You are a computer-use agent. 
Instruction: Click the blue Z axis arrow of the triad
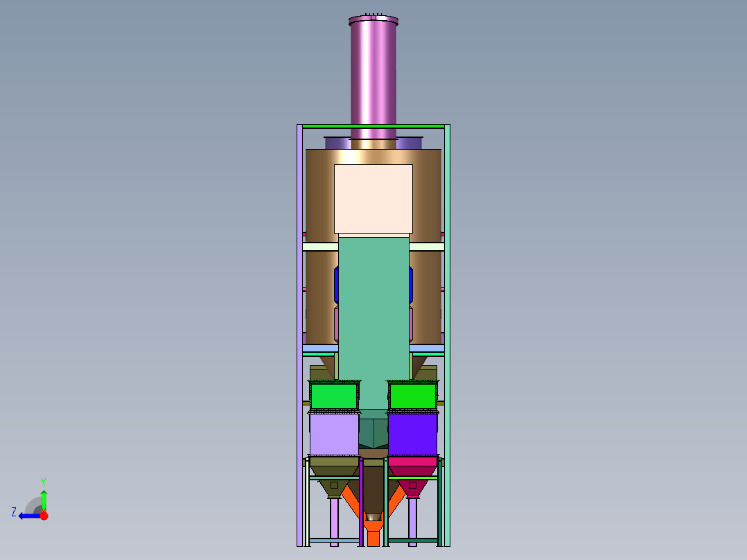(x=28, y=516)
